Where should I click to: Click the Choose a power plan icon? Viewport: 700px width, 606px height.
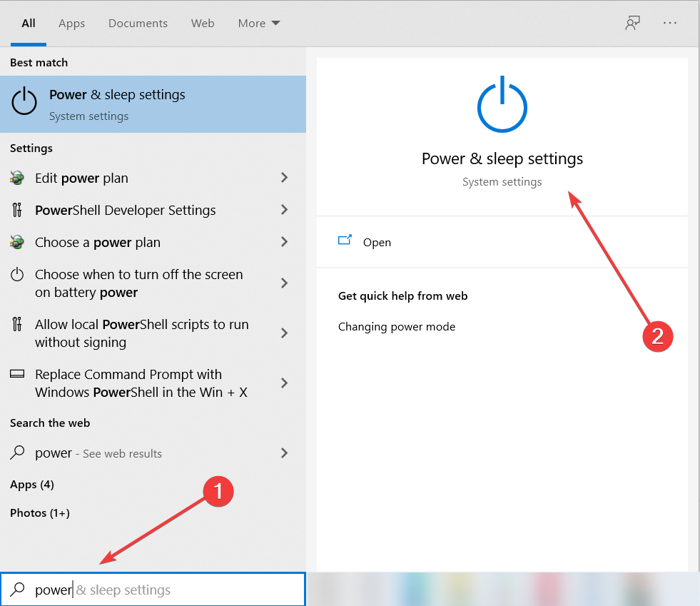point(17,242)
